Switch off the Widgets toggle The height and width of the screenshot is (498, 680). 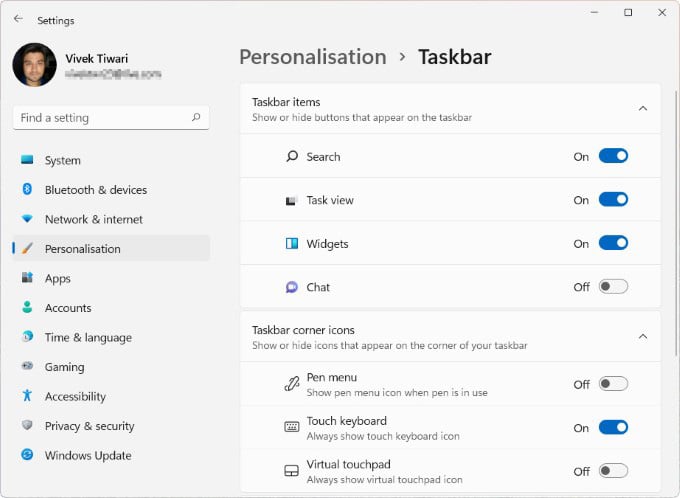tap(613, 243)
